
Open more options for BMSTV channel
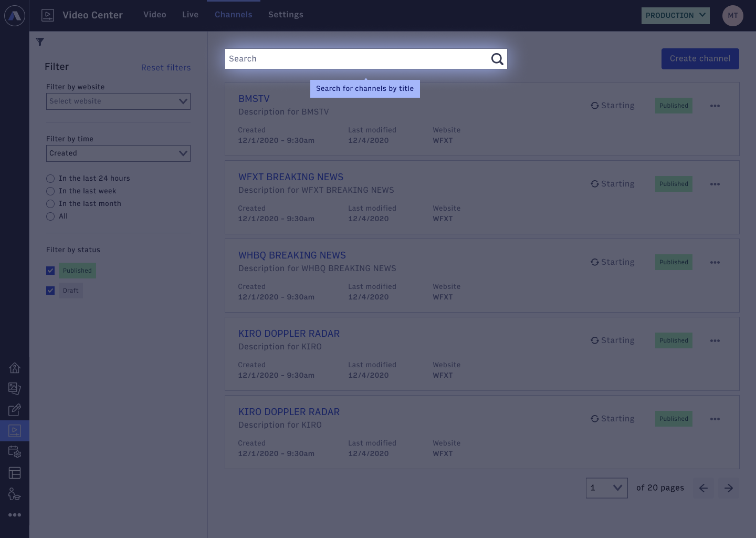tap(715, 106)
